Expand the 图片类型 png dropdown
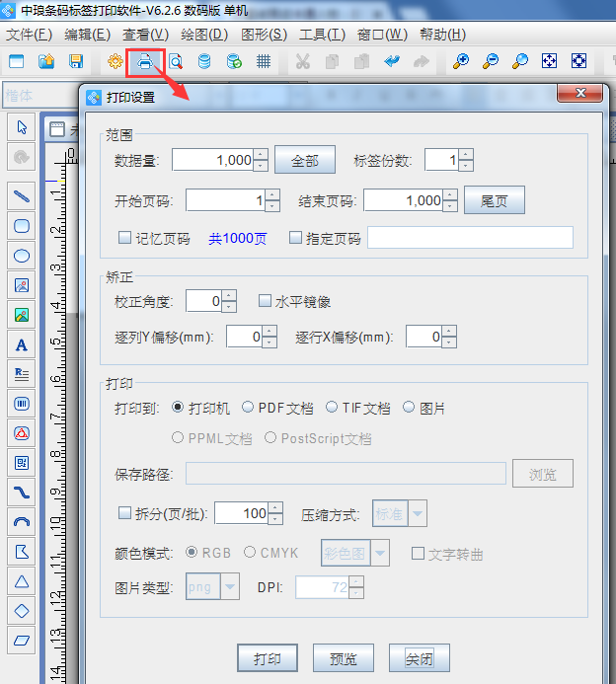Viewport: 616px width, 684px height. point(230,588)
